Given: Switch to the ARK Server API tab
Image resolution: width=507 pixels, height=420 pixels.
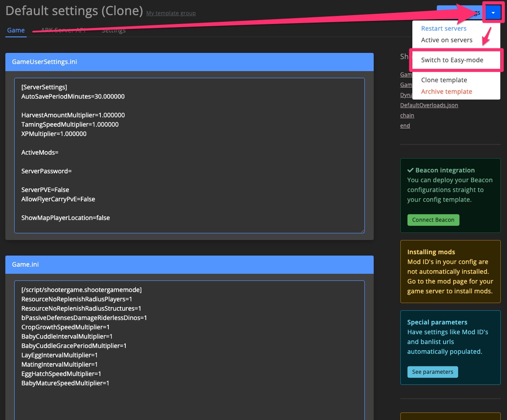Looking at the screenshot, I should coord(63,30).
